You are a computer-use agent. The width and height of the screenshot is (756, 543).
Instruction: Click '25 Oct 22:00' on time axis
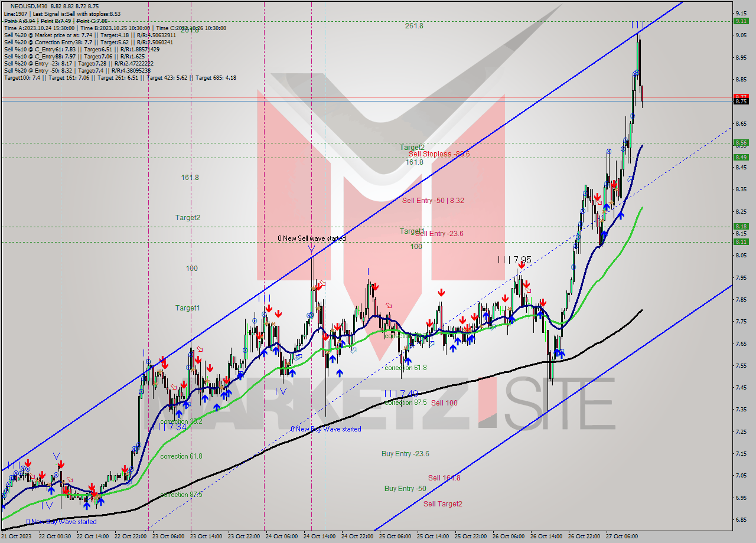[471, 537]
